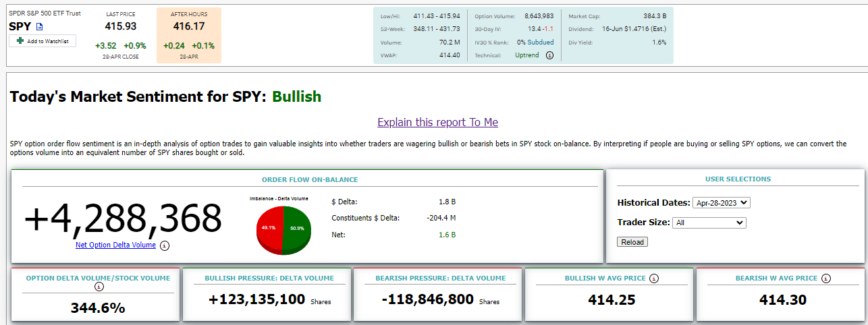Screen dimensions: 868x325
Task: Click the $ Delta 1.8 B value
Action: [447, 201]
